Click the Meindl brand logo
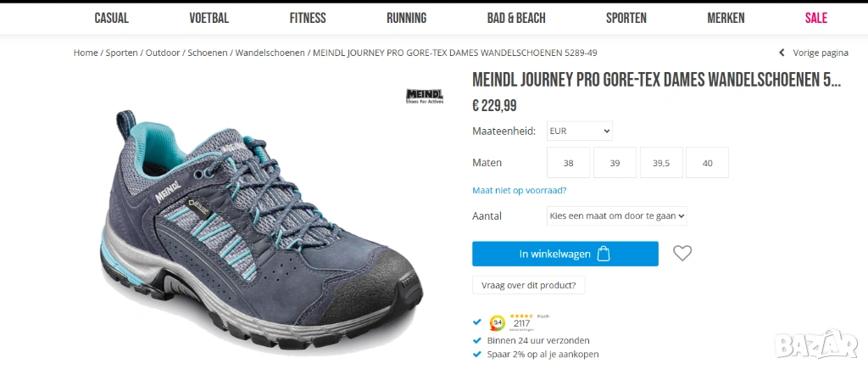This screenshot has width=868, height=369. (x=425, y=96)
